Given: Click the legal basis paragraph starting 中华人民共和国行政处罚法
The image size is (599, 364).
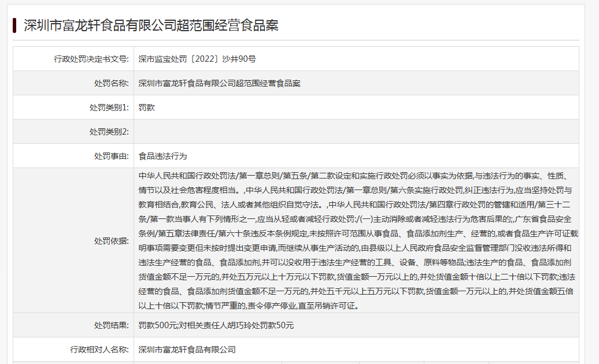Looking at the screenshot, I should 358,241.
